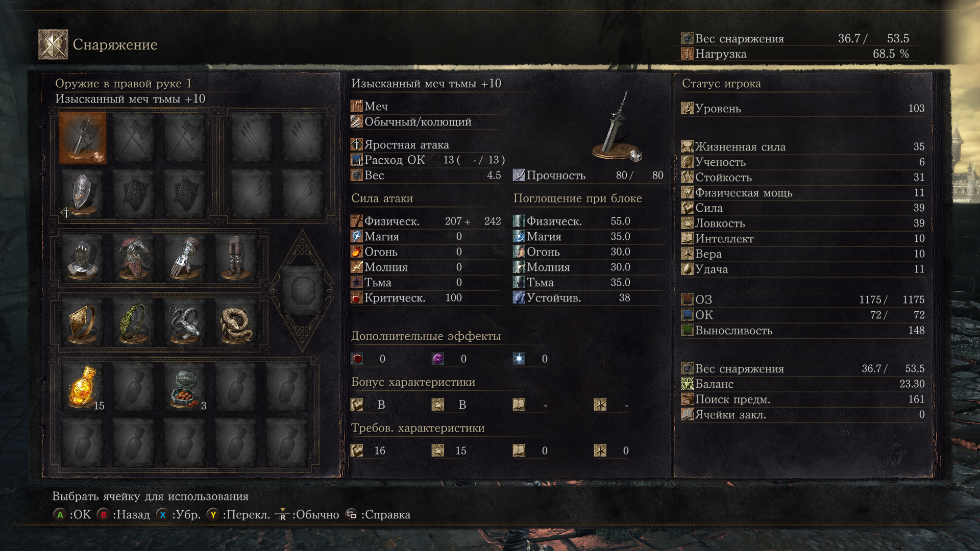This screenshot has width=980, height=551.
Task: Select the green ring in second ring slot
Action: 134,323
